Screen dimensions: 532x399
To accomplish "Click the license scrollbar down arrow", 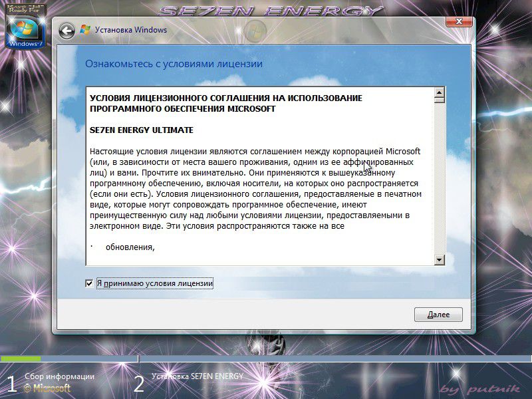I will 440,260.
